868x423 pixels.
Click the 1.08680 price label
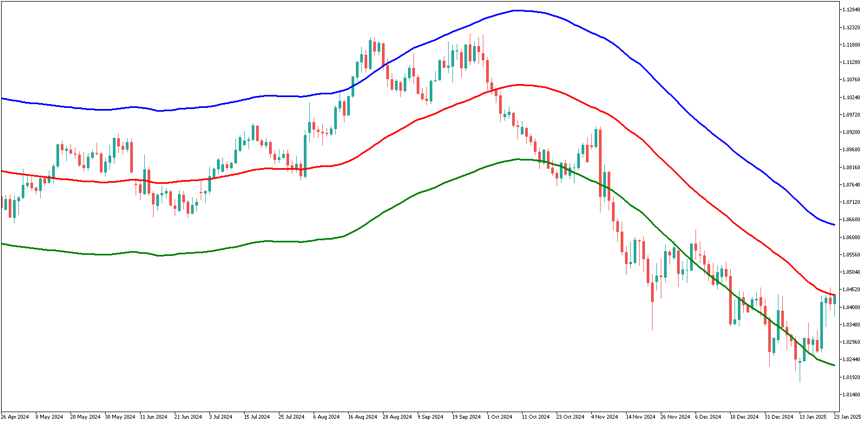(851, 150)
